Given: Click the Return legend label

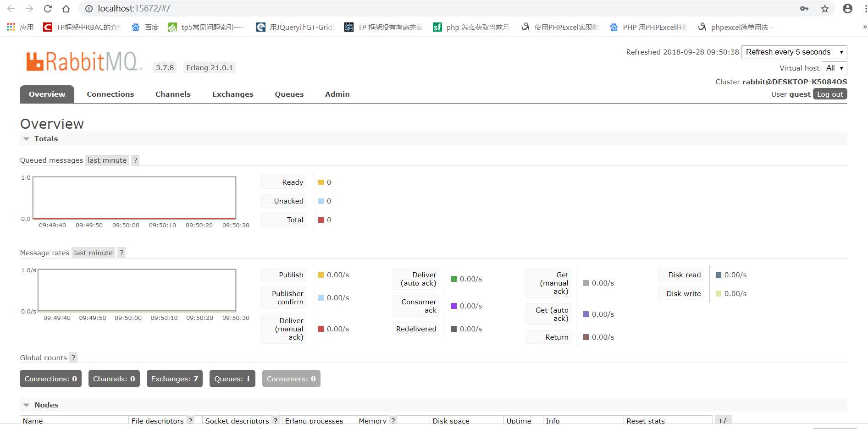Looking at the screenshot, I should point(548,337).
